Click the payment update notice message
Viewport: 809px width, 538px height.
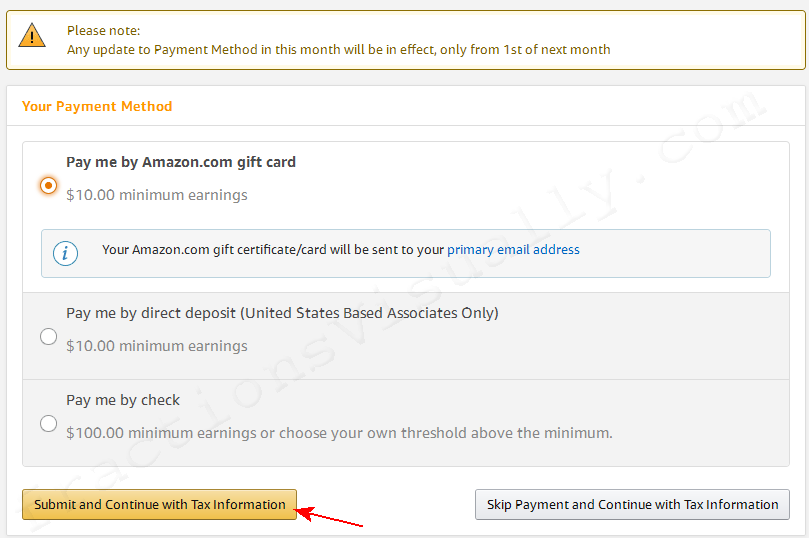pyautogui.click(x=338, y=50)
